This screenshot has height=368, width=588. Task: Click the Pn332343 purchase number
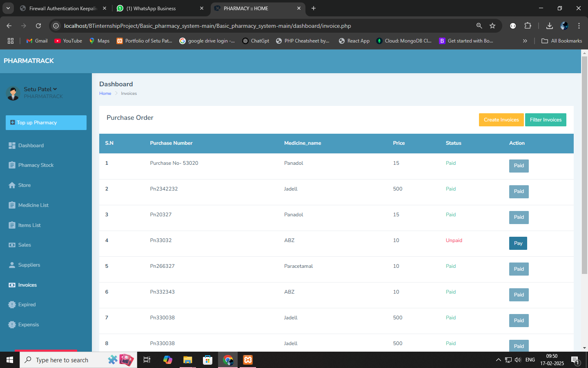point(162,292)
